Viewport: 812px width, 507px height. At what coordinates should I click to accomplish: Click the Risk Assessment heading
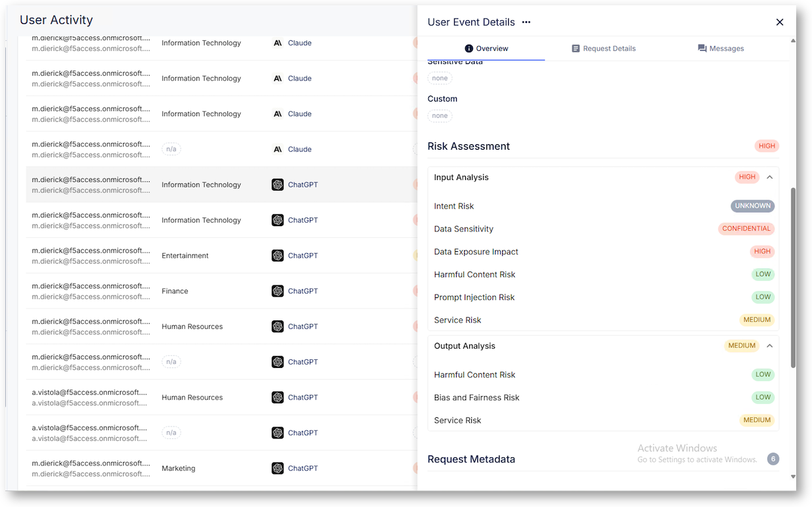click(469, 146)
